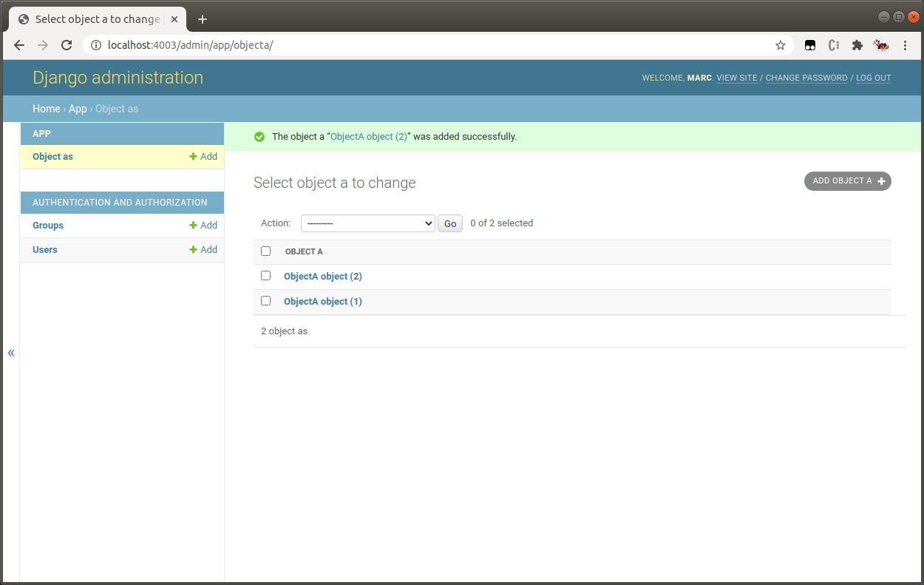Click the green success checkmark icon
924x585 pixels.
pyautogui.click(x=259, y=137)
